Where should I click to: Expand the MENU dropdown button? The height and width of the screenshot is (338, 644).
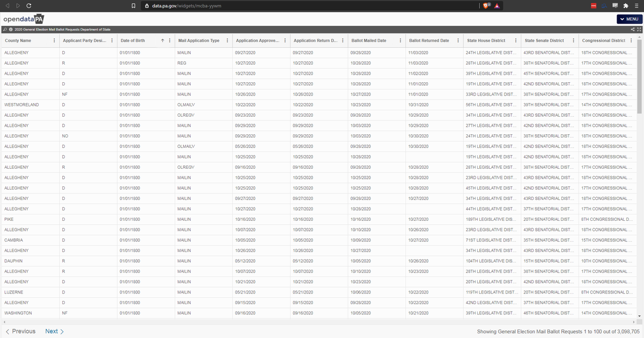pos(628,19)
